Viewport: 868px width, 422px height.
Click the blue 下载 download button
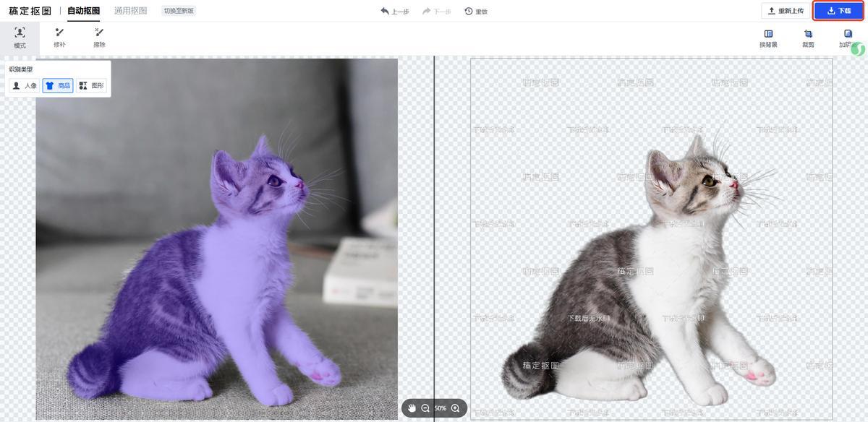click(x=839, y=11)
